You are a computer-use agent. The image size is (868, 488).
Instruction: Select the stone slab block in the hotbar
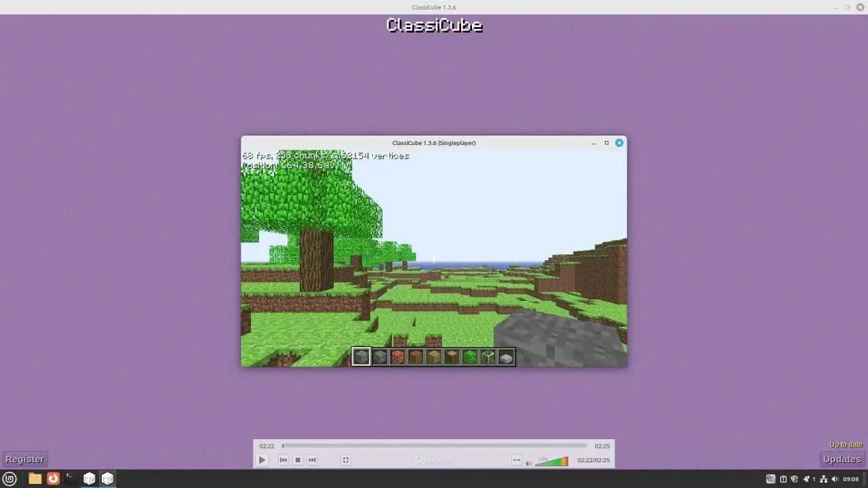coord(506,357)
